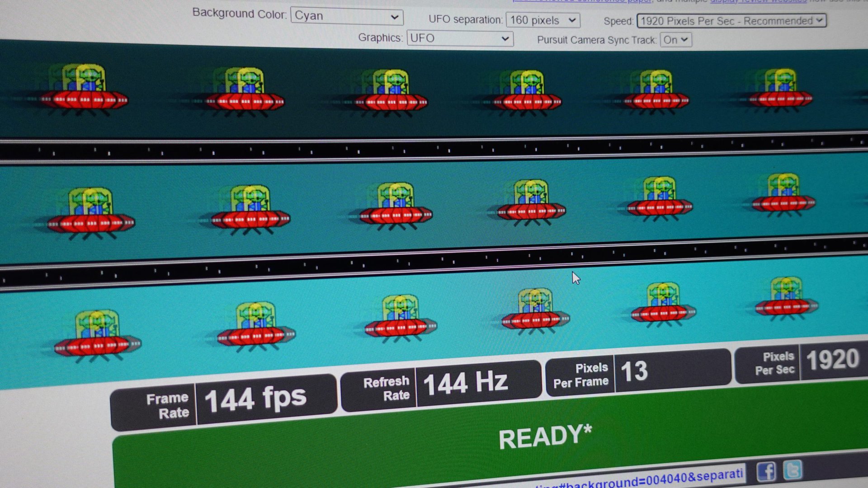Open the UFO separation dropdown

542,20
